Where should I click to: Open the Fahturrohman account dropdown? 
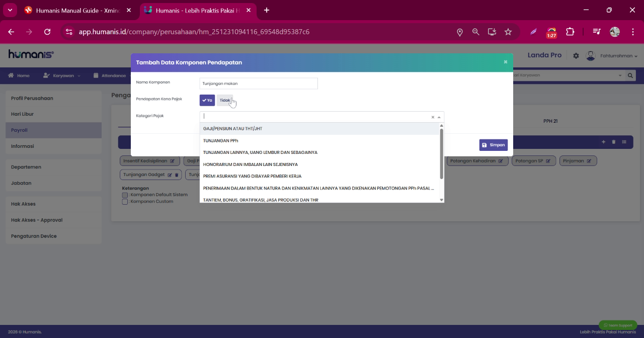[619, 56]
